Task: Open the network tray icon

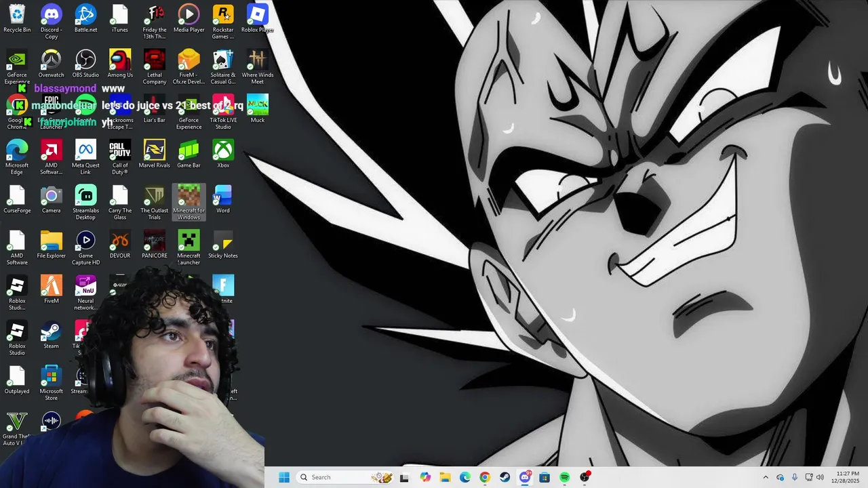Action: [808, 477]
